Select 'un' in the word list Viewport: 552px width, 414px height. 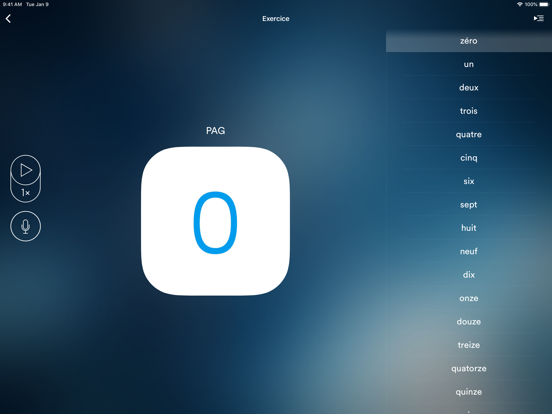pos(469,64)
